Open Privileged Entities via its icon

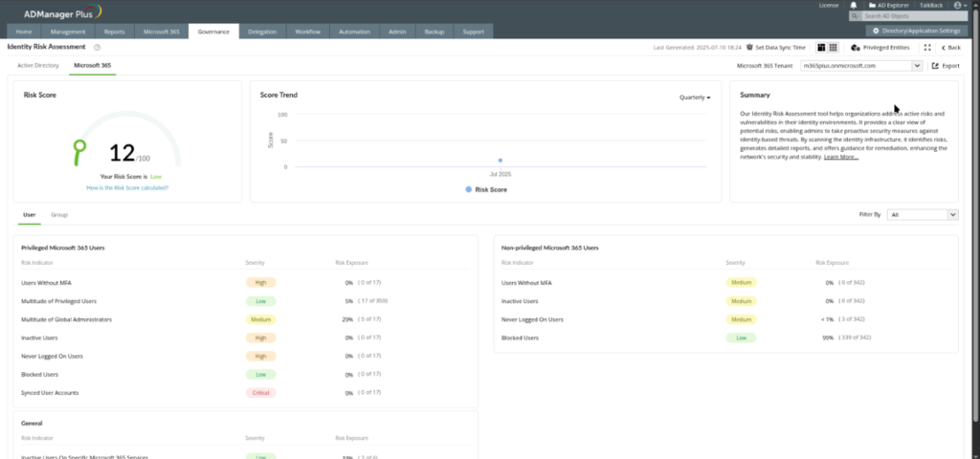point(855,47)
